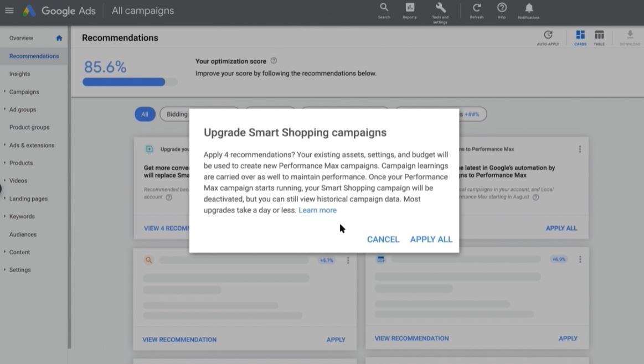
Task: Select the Bidding filter chip
Action: (x=177, y=114)
